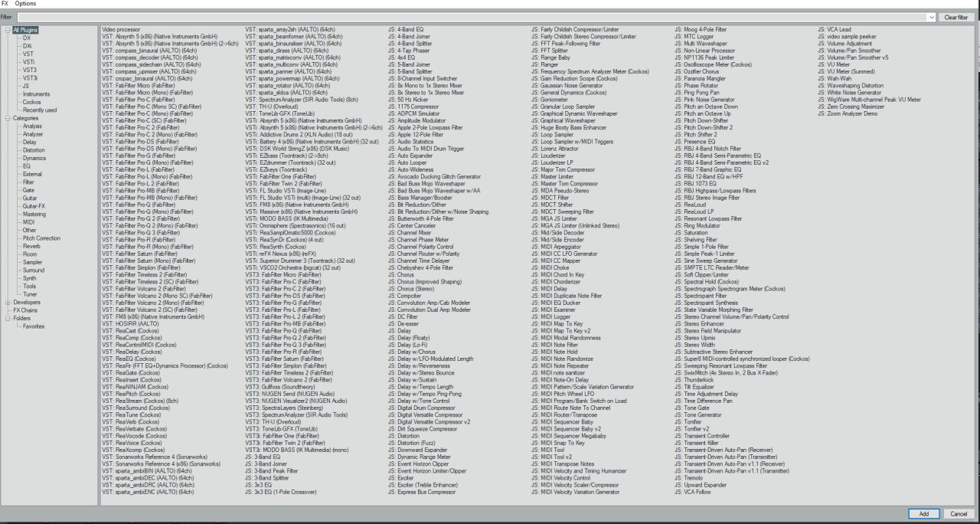Viewport: 980px width, 524px height.
Task: Select VSTi in the plugin type tree
Action: (x=28, y=62)
